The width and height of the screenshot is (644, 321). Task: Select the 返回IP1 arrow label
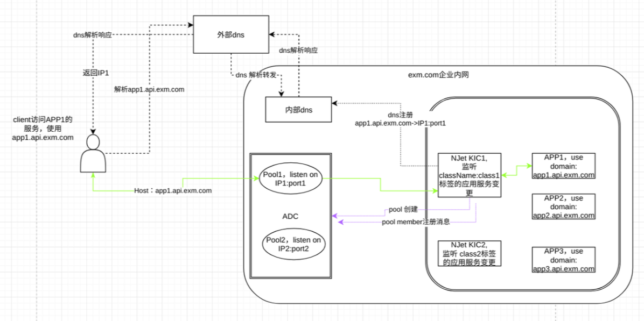(96, 73)
